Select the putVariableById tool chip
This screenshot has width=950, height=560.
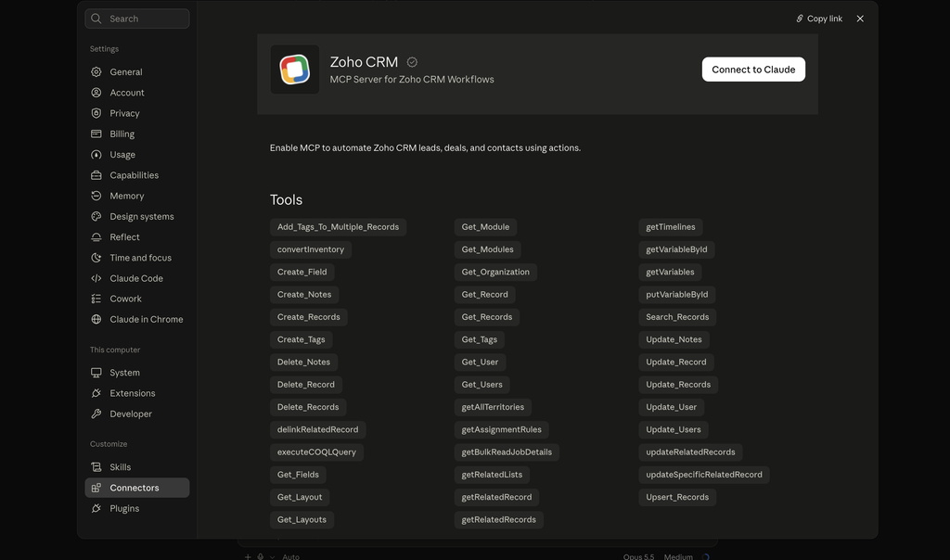(x=676, y=294)
